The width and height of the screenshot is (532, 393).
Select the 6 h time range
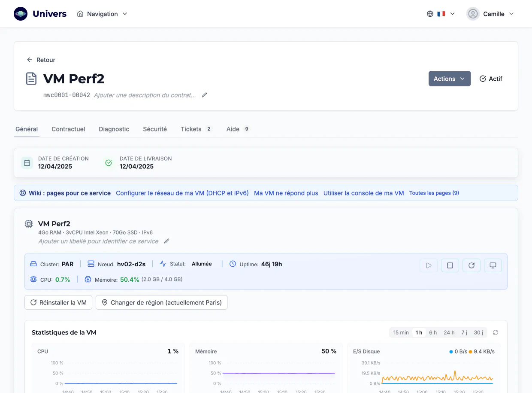433,332
